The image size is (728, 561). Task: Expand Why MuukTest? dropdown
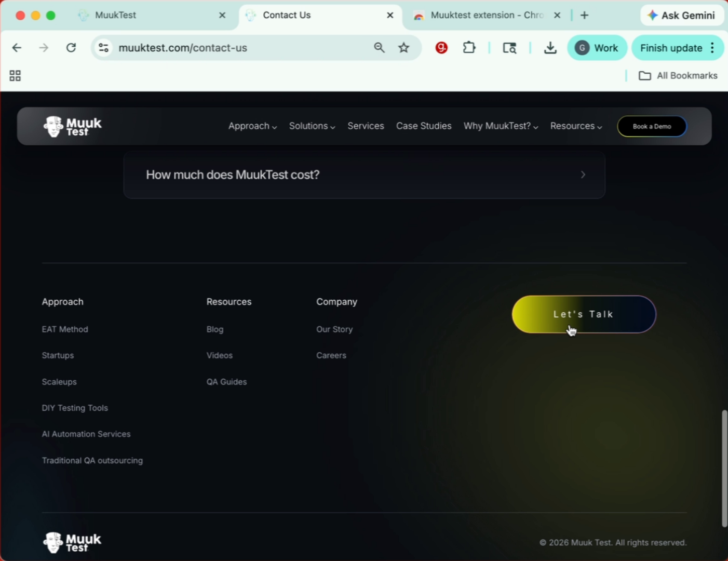coord(501,126)
